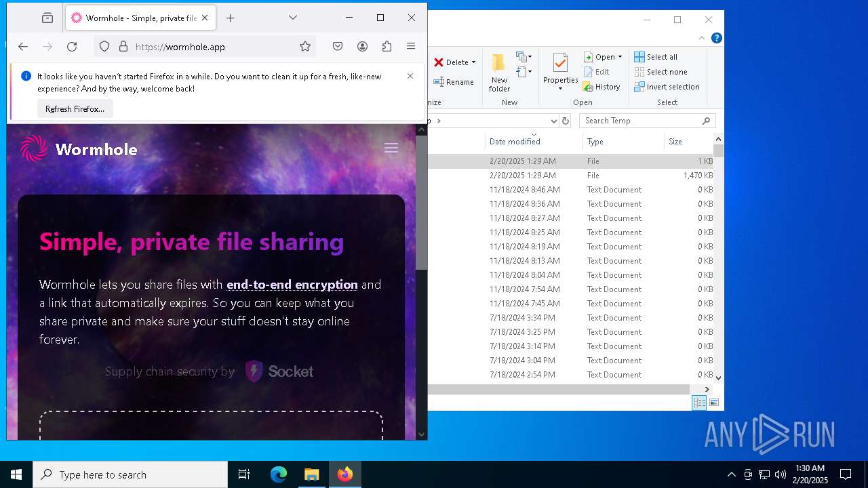Expand Explorer address history dropdown

554,121
